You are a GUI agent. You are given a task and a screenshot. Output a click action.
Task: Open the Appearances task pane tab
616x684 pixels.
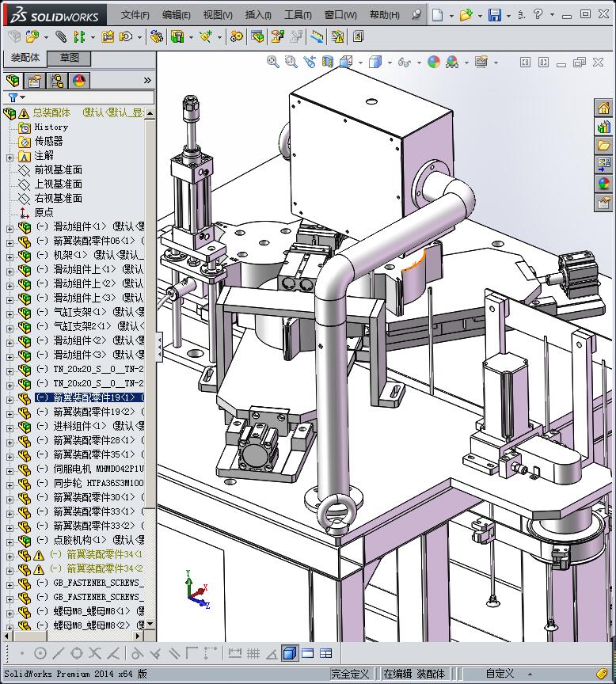604,184
